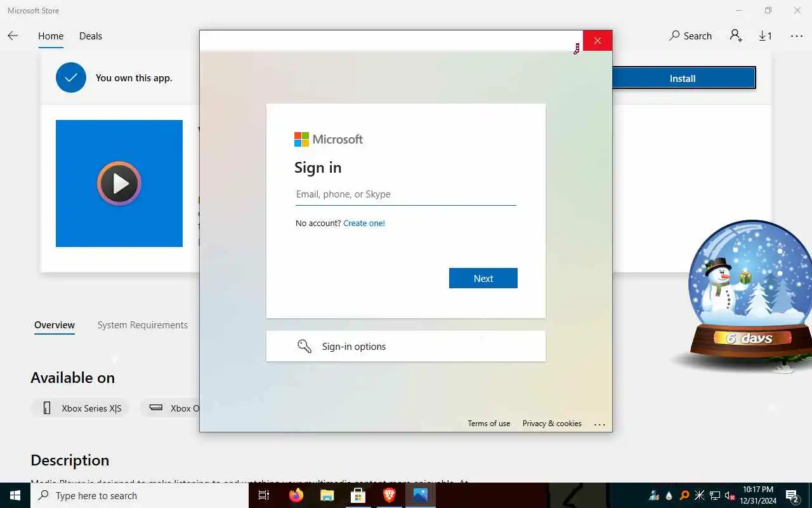Switch to the System Requirements tab
Viewport: 812px width, 508px height.
point(143,325)
